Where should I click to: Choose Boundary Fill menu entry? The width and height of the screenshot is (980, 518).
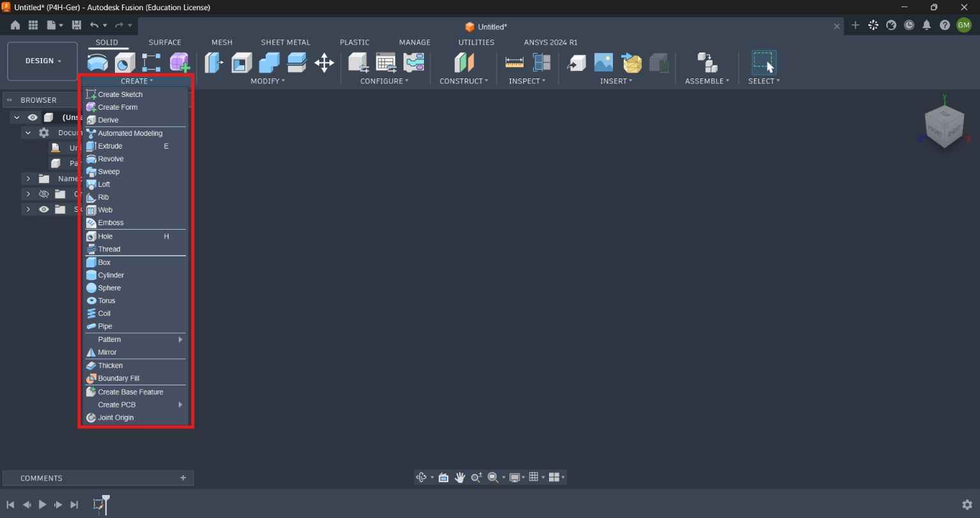click(x=136, y=378)
